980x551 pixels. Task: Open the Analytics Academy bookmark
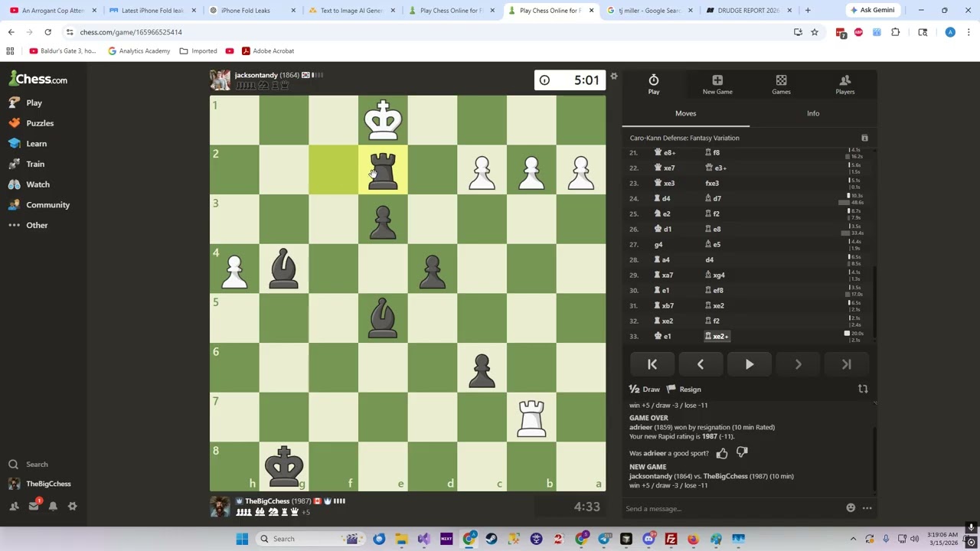[139, 51]
